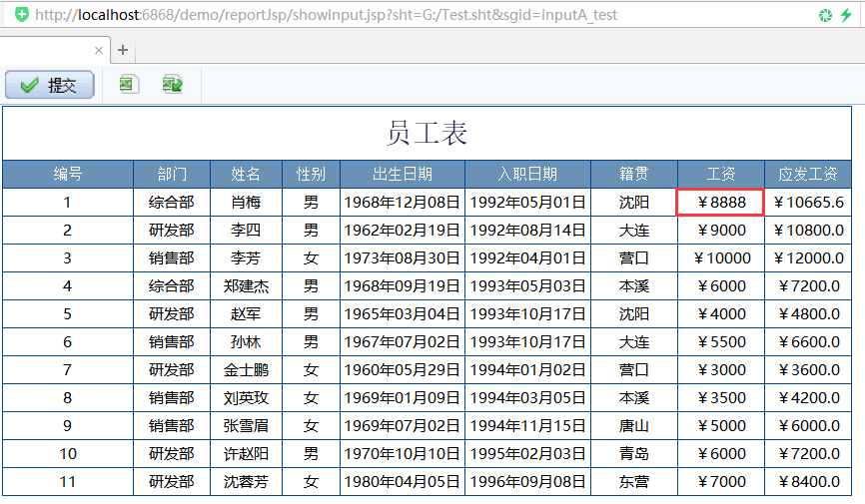Click the green shield security icon in address bar
This screenshot has width=865, height=504.
[x=22, y=14]
